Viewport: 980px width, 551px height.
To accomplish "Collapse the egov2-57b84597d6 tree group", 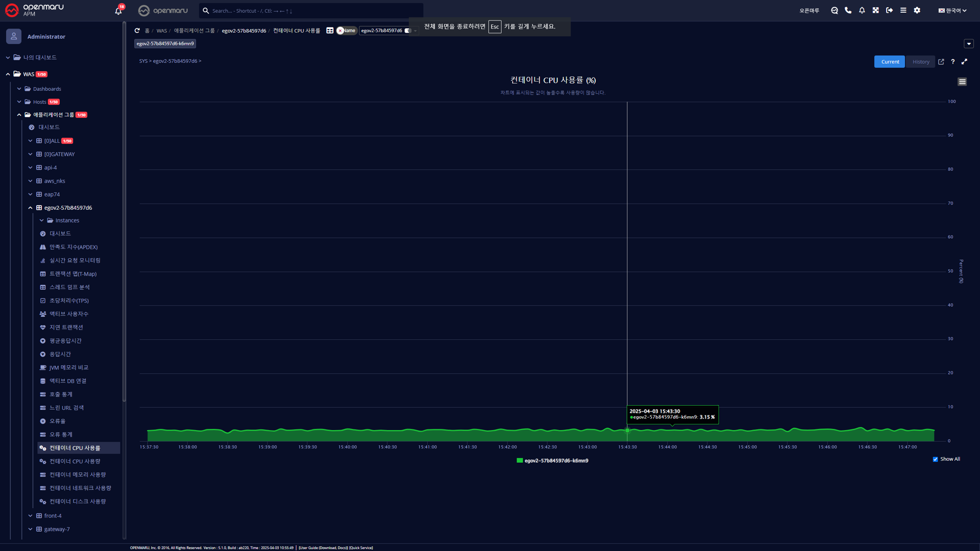I will tap(30, 208).
